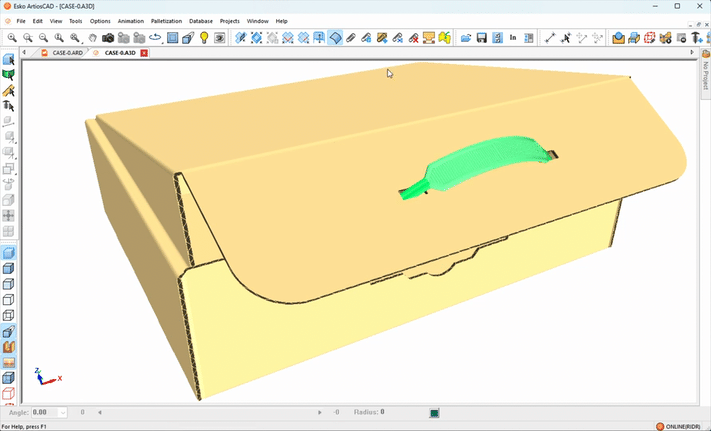Toggle the highlighted box with cylinder icon in left toolbar
Viewport: 711px width, 431px height.
point(9,331)
